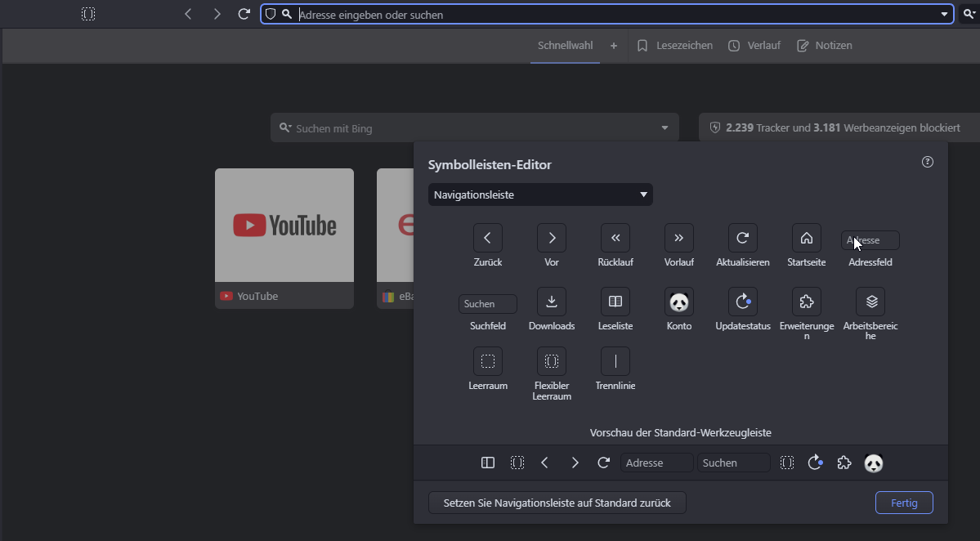Screen dimensions: 980x541
Task: Choose the Leseliste icon
Action: 615,302
